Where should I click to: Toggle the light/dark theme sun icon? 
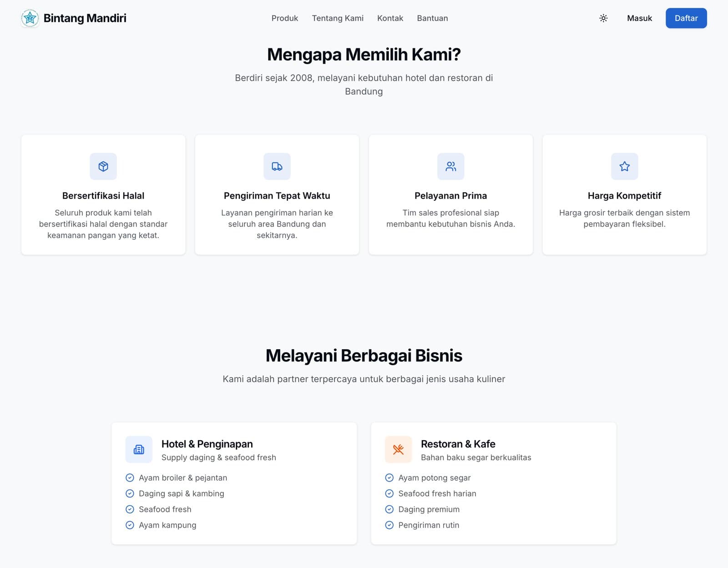tap(603, 18)
